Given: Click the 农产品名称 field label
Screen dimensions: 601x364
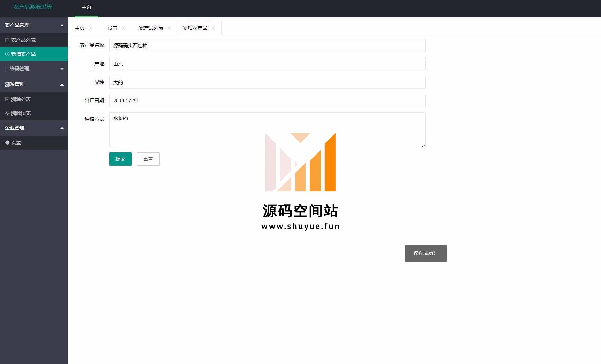Looking at the screenshot, I should tap(92, 45).
